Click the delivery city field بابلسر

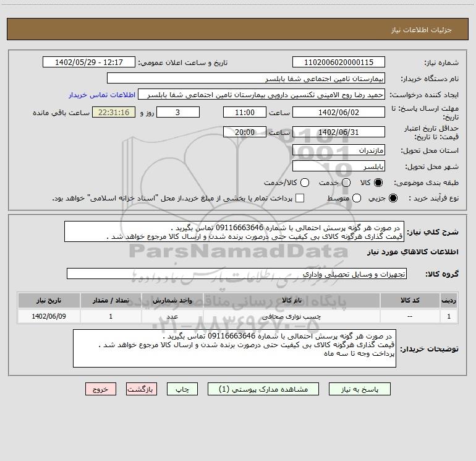point(339,166)
